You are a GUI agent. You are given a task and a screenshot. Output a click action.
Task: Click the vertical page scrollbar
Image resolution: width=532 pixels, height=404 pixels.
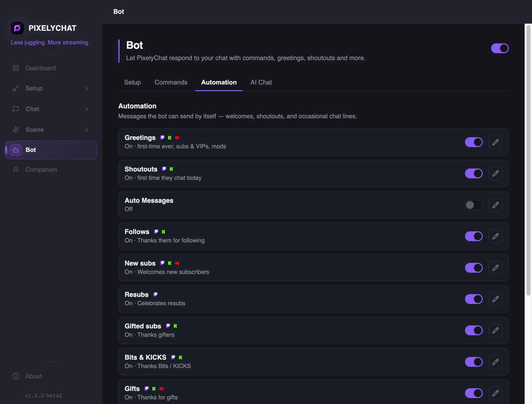coord(528,160)
